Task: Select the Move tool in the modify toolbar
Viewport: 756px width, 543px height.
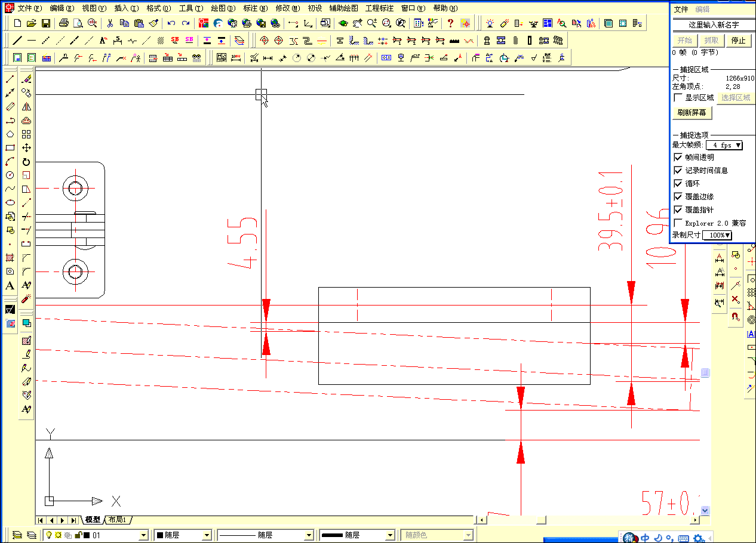Action: (x=26, y=148)
